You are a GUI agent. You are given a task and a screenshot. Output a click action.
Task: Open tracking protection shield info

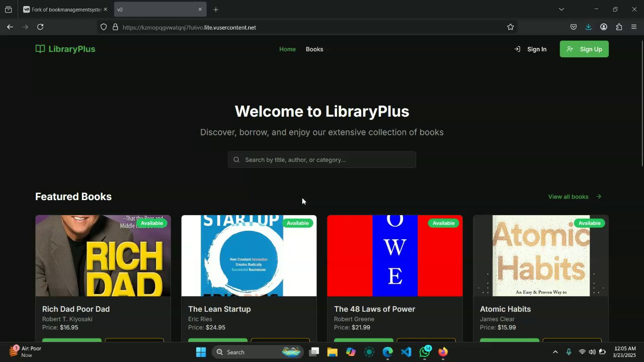coord(104,27)
